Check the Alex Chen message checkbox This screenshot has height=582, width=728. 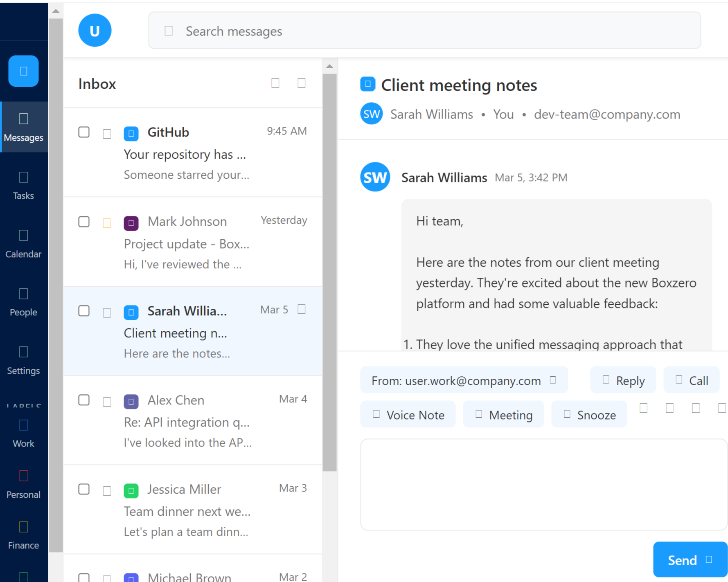click(84, 400)
